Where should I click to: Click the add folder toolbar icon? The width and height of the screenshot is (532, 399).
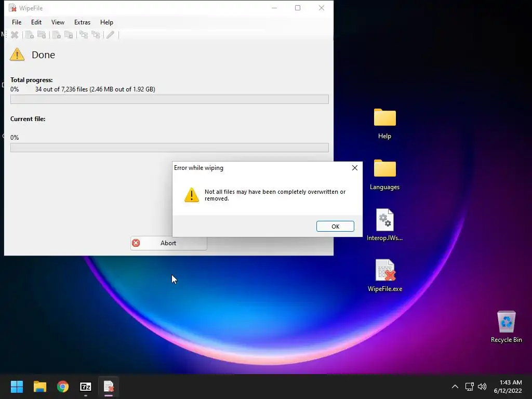pyautogui.click(x=42, y=35)
